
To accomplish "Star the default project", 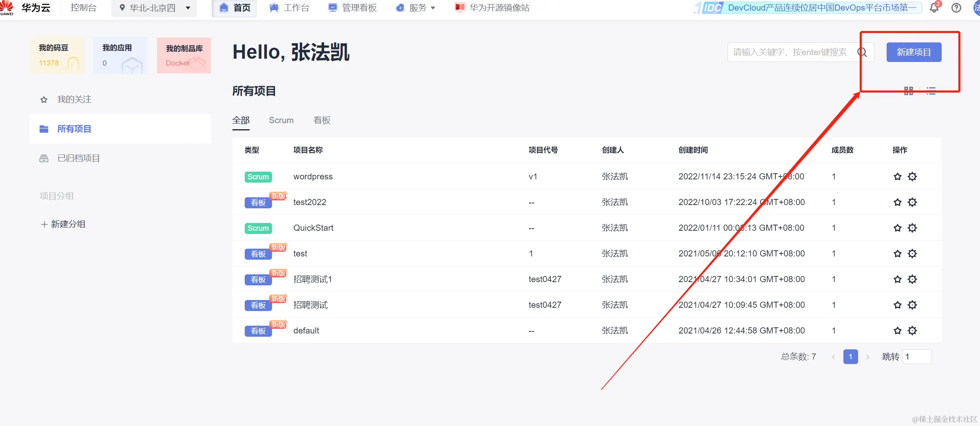I will point(898,331).
